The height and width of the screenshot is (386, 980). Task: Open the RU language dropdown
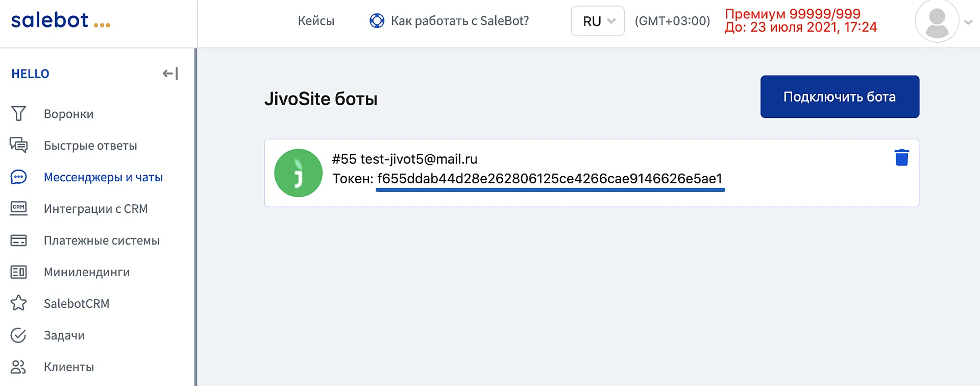coord(597,21)
